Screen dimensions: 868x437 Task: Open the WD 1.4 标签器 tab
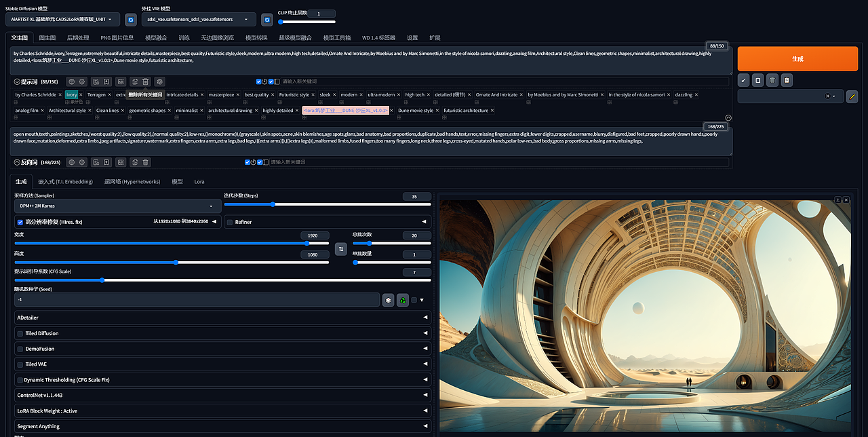378,38
